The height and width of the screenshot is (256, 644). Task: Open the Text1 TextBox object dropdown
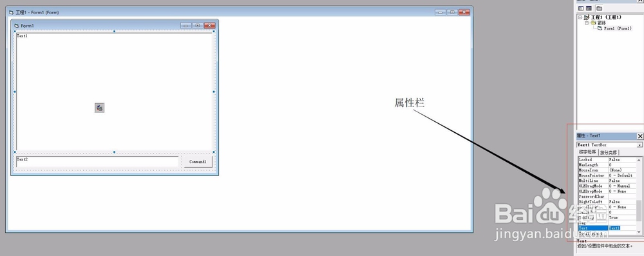[639, 145]
